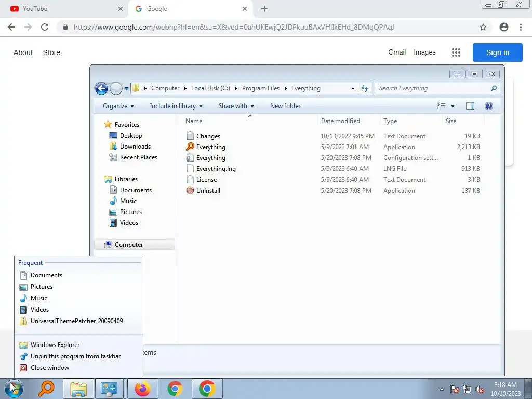
Task: Click the Search Everything field
Action: [437, 88]
